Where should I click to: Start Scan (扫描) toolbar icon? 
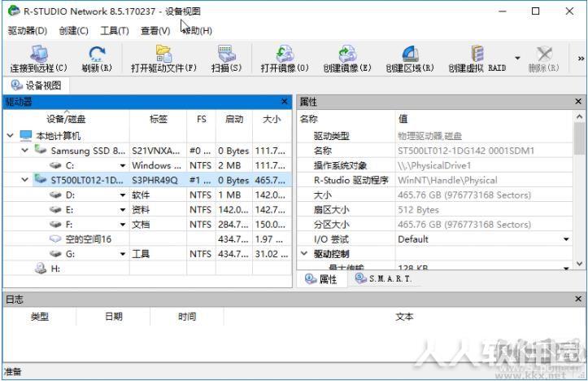point(226,54)
